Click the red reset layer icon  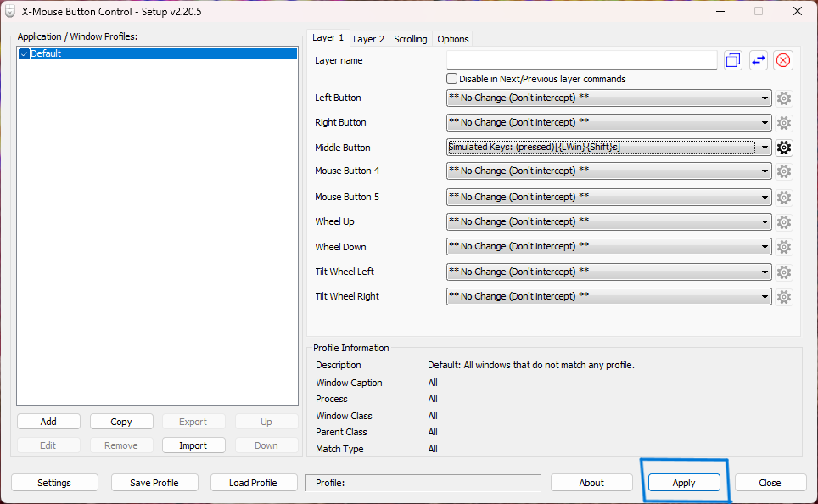click(x=783, y=60)
